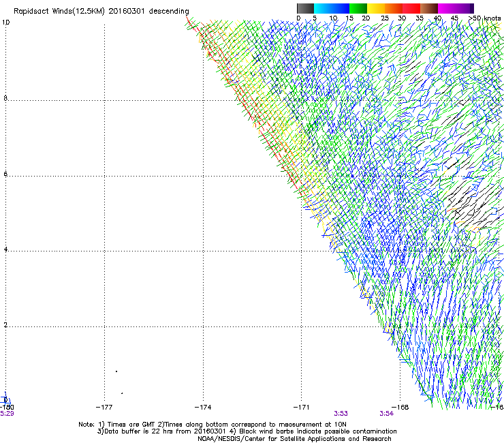Image resolution: width=504 pixels, height=443 pixels.
Task: Click the red 30-35 knots color swatch
Action: 411,8
